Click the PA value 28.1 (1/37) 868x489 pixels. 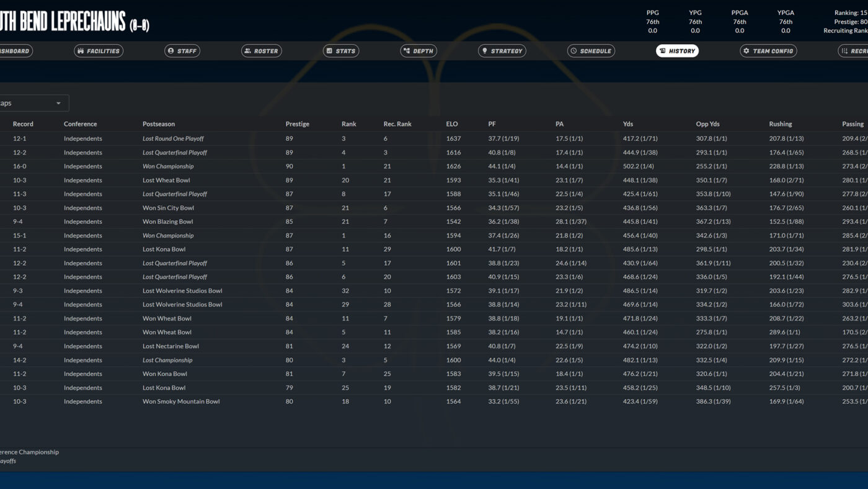point(571,222)
